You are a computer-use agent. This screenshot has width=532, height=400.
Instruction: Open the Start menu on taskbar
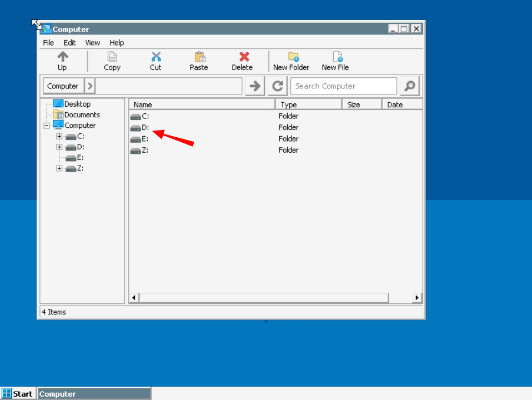tap(18, 394)
